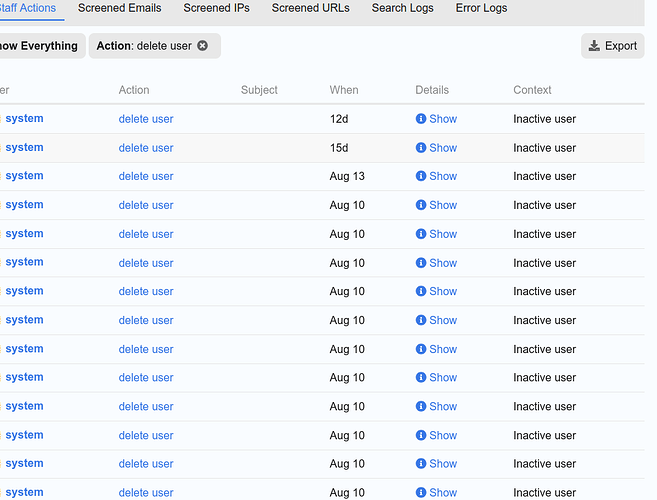The image size is (657, 500).
Task: Remove the 'delete user' action filter
Action: pos(202,46)
